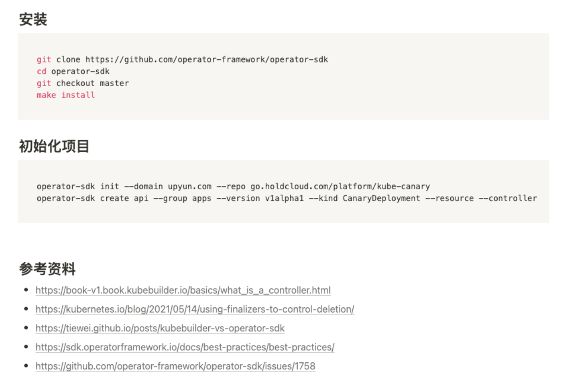This screenshot has height=392, width=561.
Task: Open the sdk.operatorframework.io best-practices link
Action: (x=185, y=347)
